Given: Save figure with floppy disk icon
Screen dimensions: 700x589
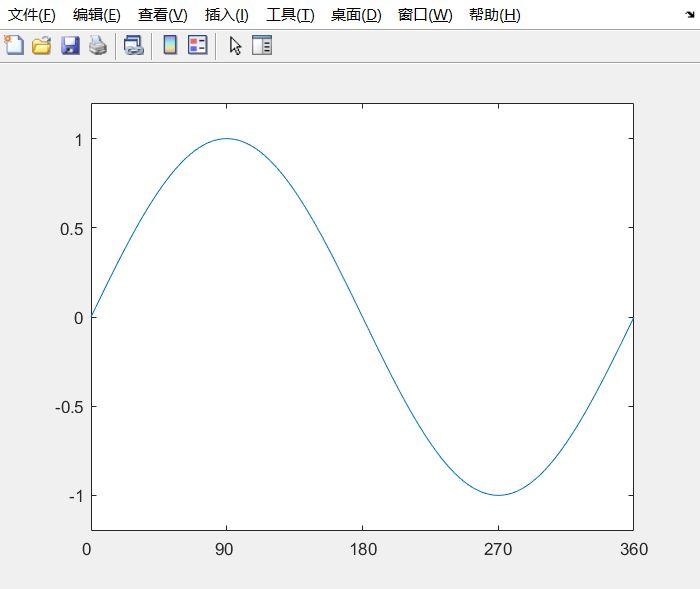Looking at the screenshot, I should [70, 45].
